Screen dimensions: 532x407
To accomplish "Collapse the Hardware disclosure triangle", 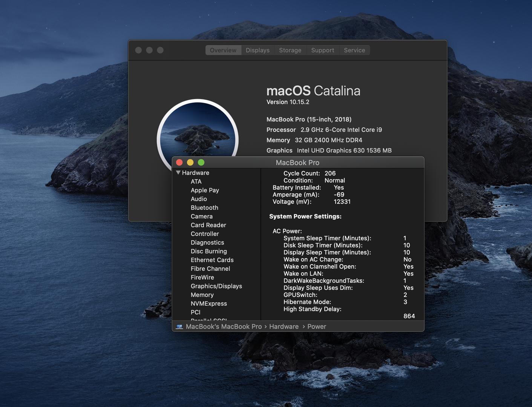I will coord(178,173).
